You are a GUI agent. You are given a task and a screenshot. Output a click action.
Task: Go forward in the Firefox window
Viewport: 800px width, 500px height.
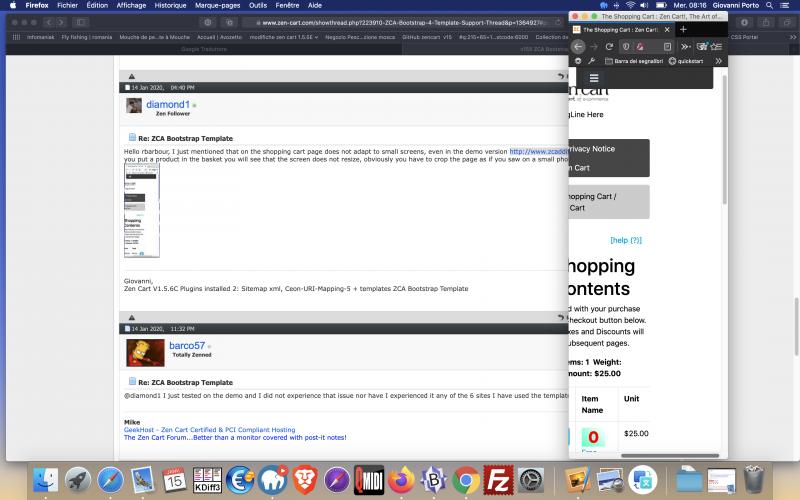tap(593, 46)
